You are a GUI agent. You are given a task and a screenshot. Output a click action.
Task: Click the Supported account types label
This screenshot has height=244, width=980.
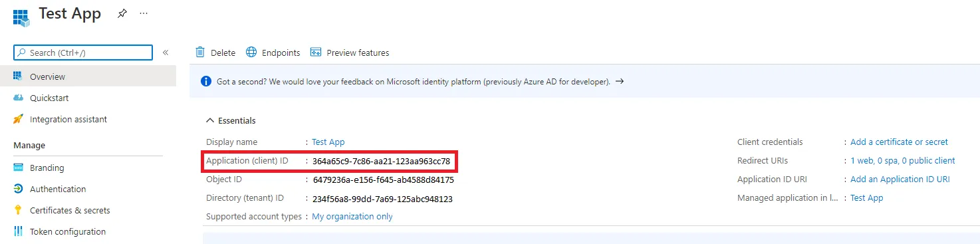[x=253, y=216]
